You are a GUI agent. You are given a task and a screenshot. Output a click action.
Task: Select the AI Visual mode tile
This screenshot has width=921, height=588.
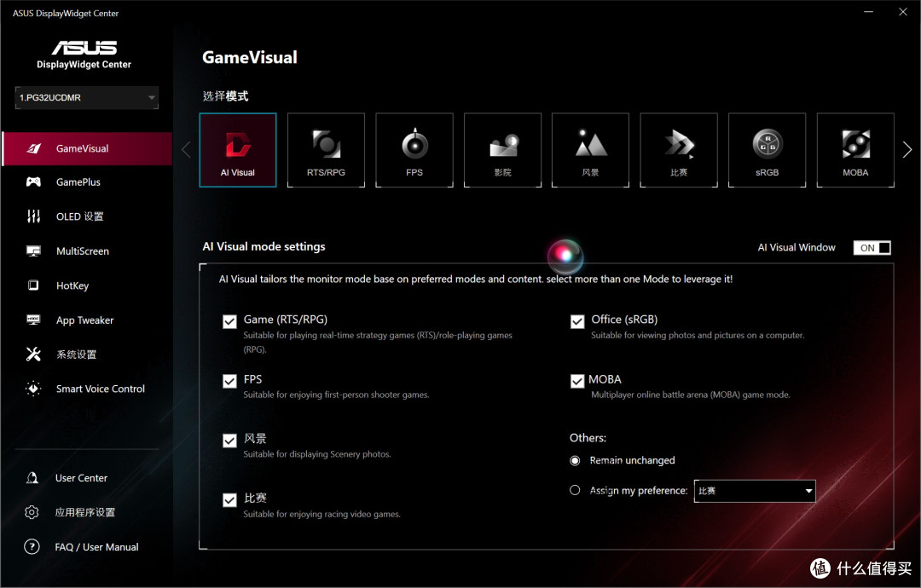(238, 150)
